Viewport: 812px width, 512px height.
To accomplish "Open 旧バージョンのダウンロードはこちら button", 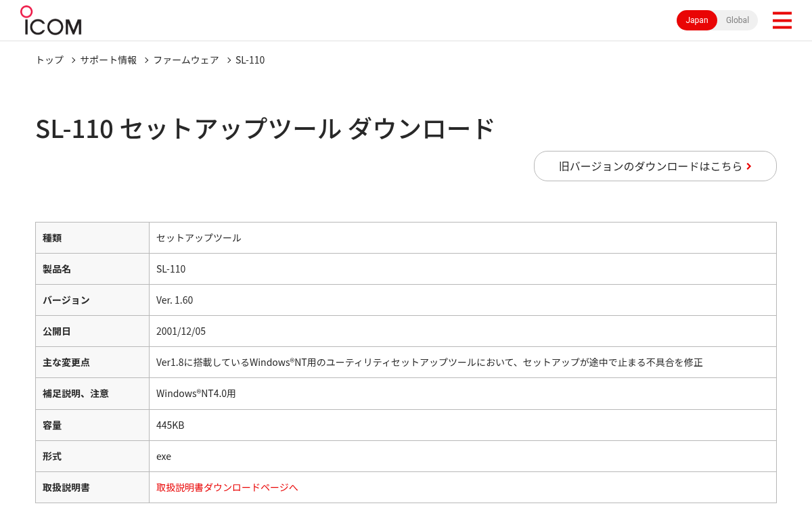I will (x=655, y=166).
